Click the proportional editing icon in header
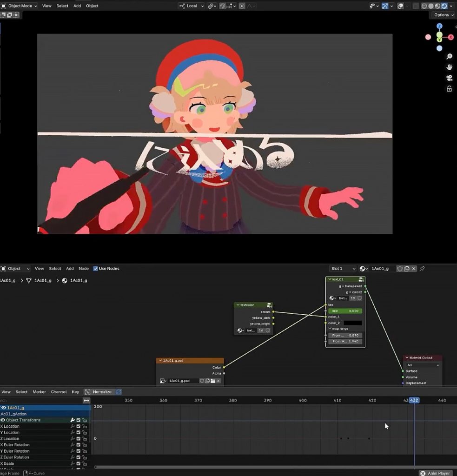 click(242, 6)
